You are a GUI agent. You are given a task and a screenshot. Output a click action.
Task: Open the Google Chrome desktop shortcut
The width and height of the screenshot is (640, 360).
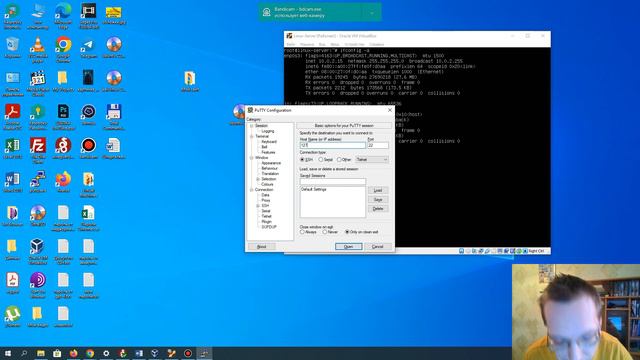pos(63,49)
